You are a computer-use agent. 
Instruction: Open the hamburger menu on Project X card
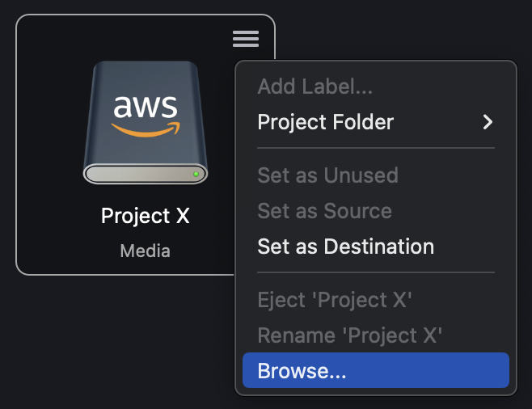coord(246,39)
